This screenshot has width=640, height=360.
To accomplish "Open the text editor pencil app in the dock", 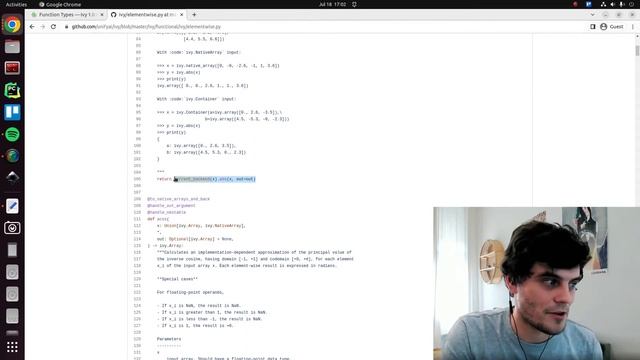I will point(12,206).
